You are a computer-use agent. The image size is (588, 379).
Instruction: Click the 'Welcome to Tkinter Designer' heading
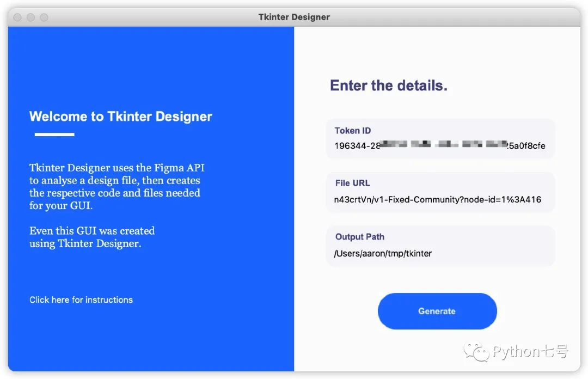[120, 116]
